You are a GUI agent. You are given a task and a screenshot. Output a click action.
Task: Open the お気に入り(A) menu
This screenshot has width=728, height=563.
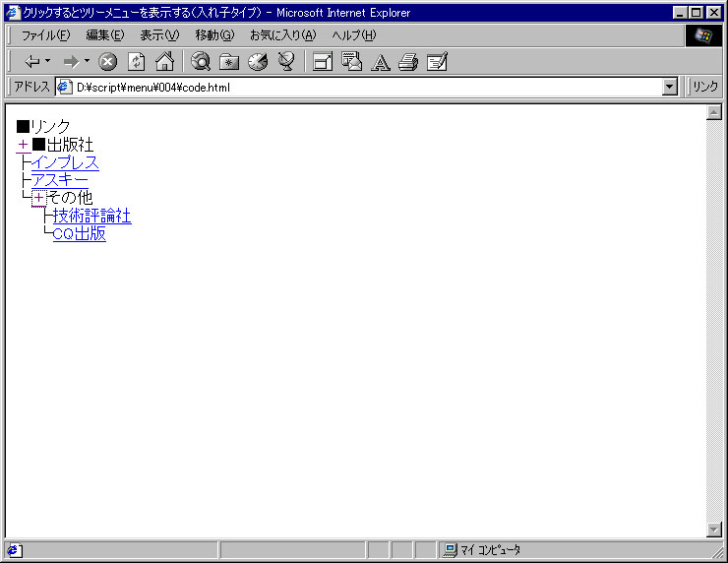point(282,35)
